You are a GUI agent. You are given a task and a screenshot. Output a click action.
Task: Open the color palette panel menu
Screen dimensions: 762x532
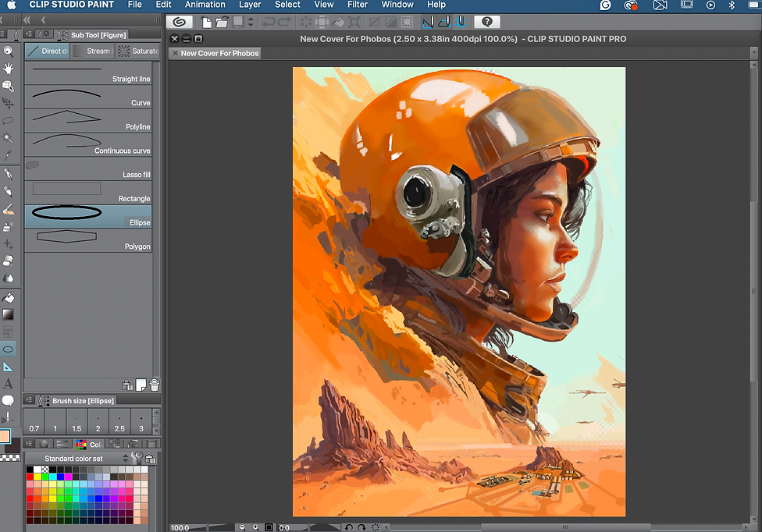click(x=29, y=443)
